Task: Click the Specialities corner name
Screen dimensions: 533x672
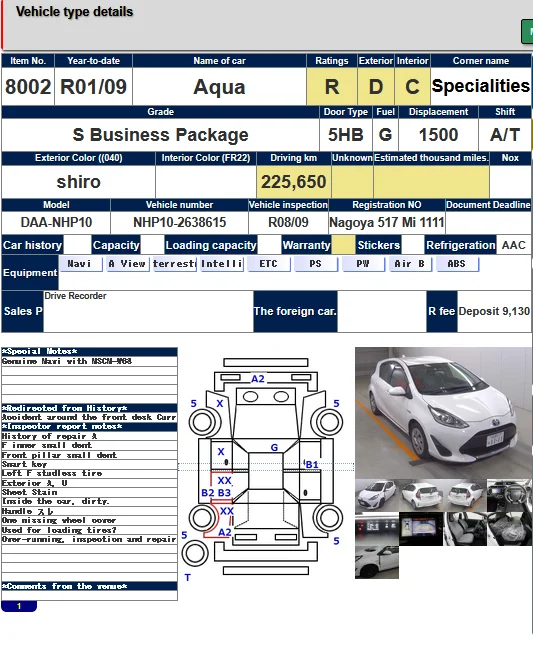Action: pyautogui.click(x=481, y=86)
